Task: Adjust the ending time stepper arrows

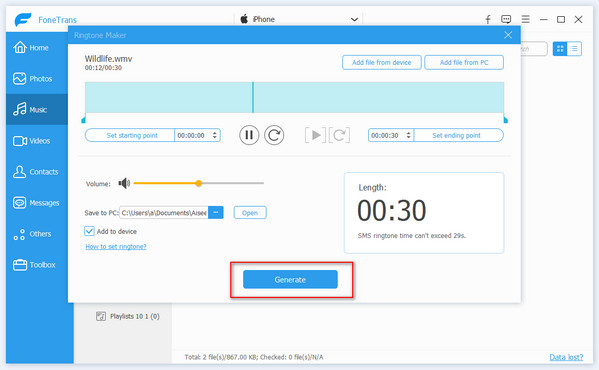Action: [408, 135]
